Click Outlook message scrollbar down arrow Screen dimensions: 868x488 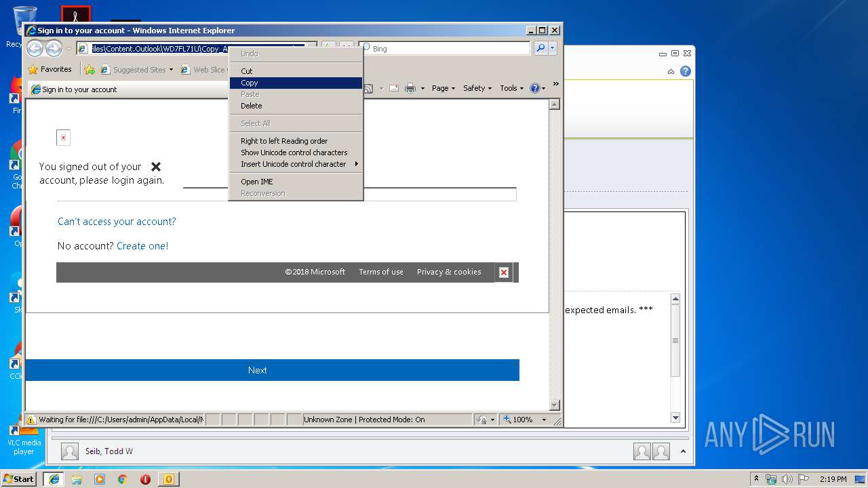[x=675, y=418]
